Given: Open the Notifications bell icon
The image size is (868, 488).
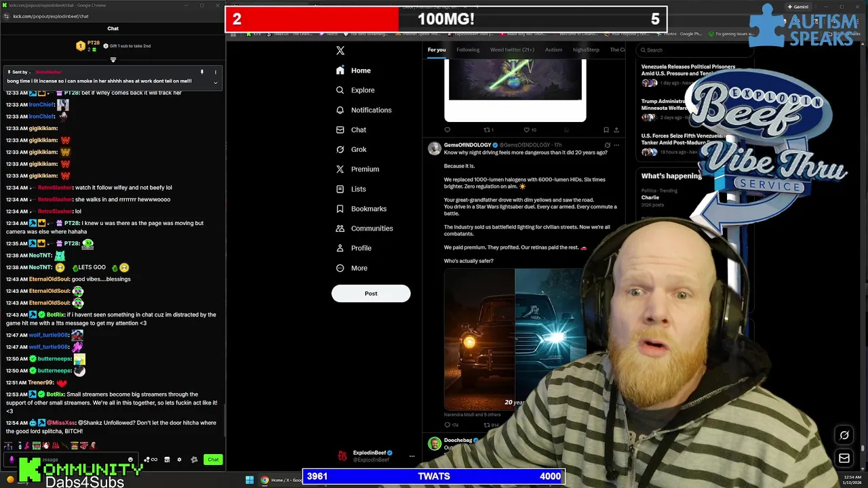Looking at the screenshot, I should pyautogui.click(x=340, y=110).
